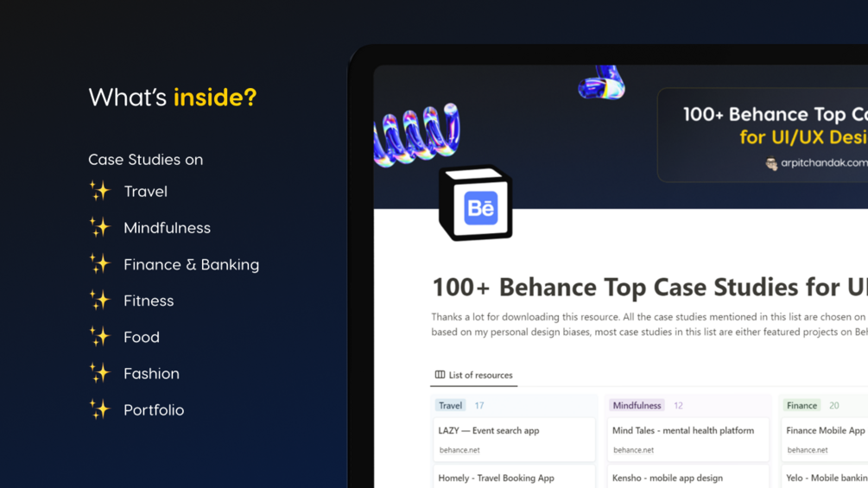This screenshot has height=488, width=868.
Task: Click the Finance count 20
Action: [x=834, y=406]
